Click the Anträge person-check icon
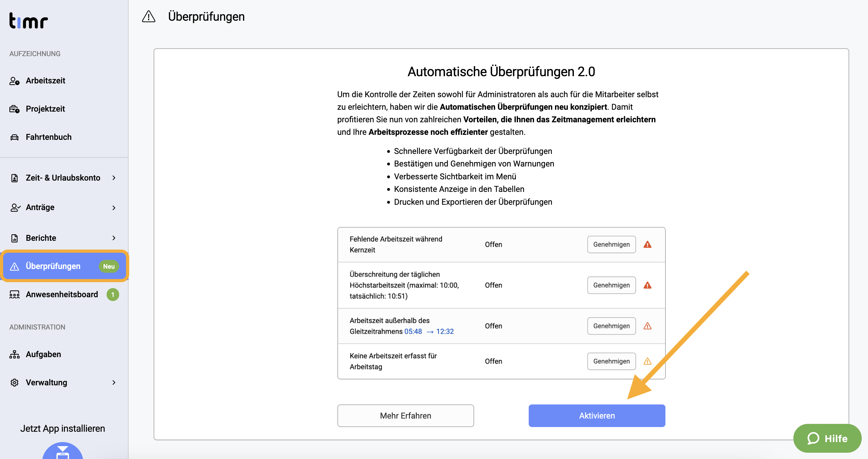 pos(15,207)
